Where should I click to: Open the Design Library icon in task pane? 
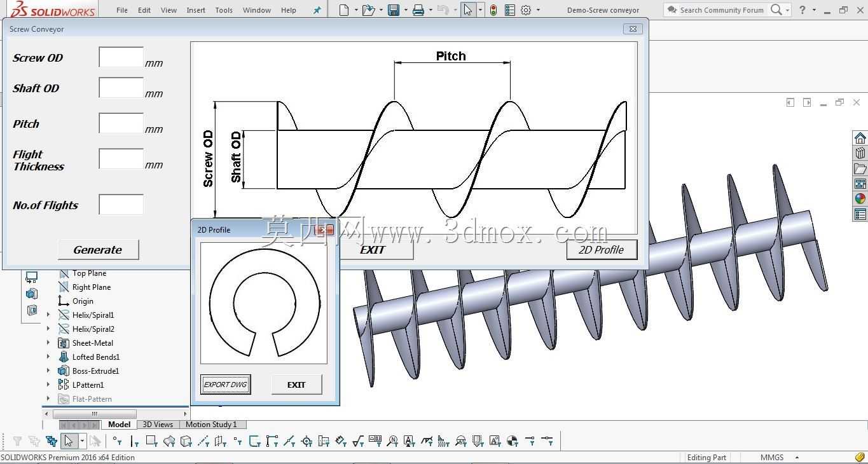coord(860,153)
